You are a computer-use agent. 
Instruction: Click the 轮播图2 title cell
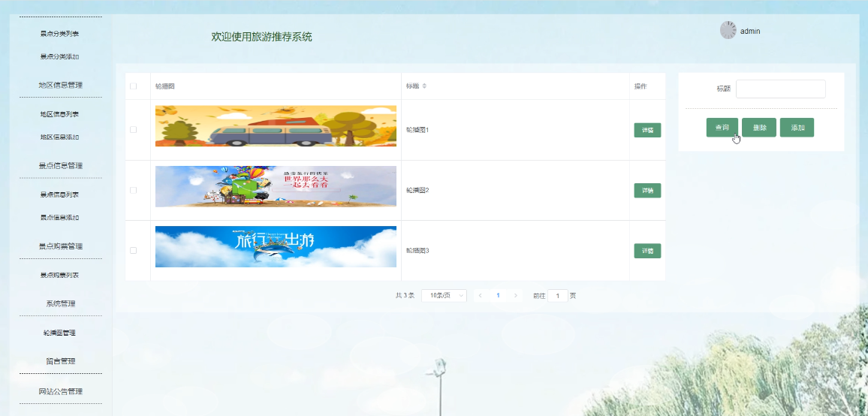(x=417, y=190)
